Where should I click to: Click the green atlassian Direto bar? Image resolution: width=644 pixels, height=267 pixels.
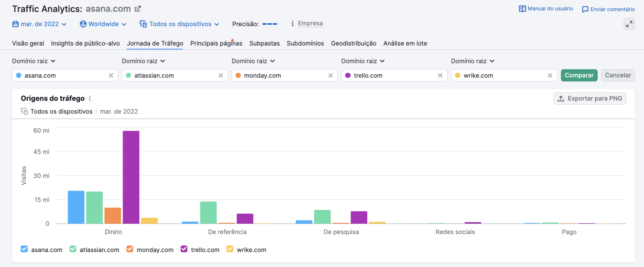pos(94,208)
